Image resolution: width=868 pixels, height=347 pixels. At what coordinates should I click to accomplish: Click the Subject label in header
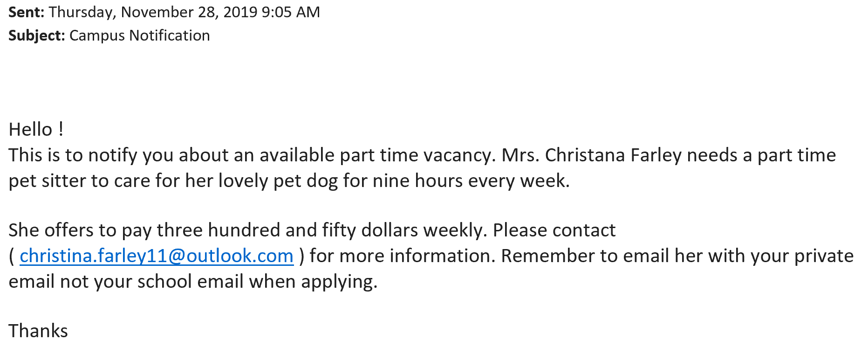(x=36, y=35)
